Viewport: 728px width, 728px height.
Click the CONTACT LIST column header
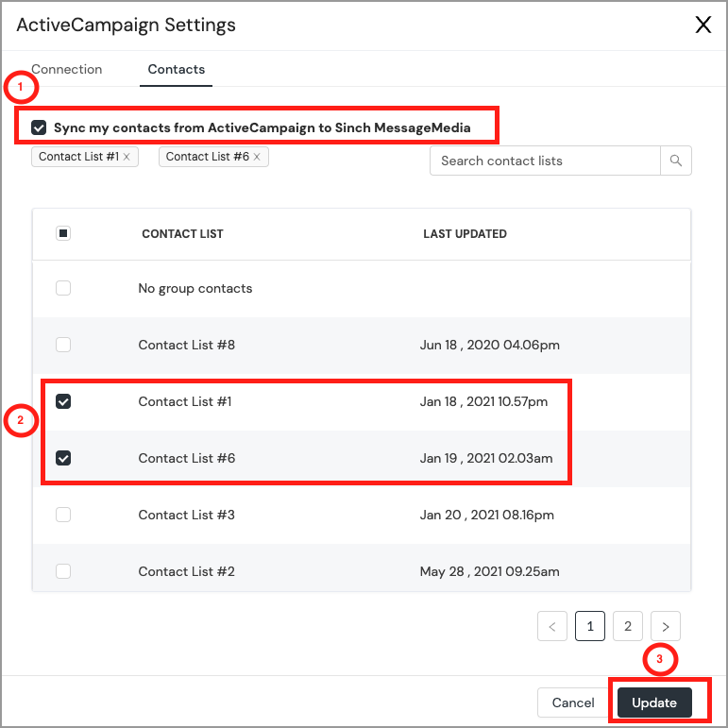pos(182,233)
